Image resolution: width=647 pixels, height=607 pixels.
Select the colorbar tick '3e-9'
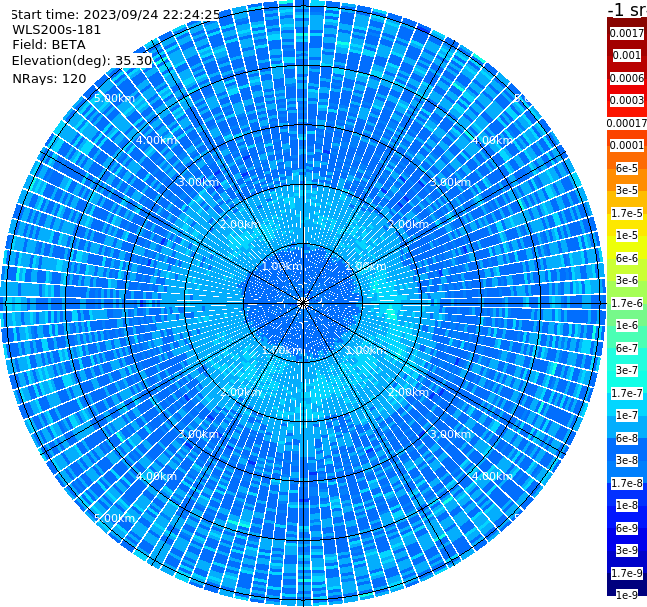pos(627,550)
